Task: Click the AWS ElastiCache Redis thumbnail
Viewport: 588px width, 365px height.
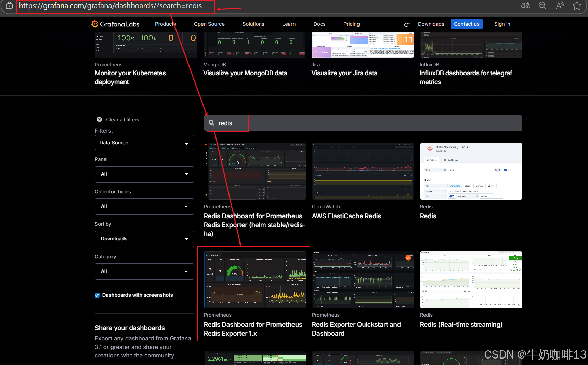Action: [363, 171]
